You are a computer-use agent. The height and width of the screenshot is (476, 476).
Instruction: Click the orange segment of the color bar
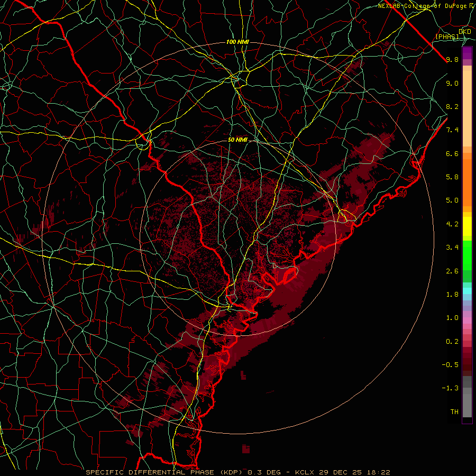(468, 182)
